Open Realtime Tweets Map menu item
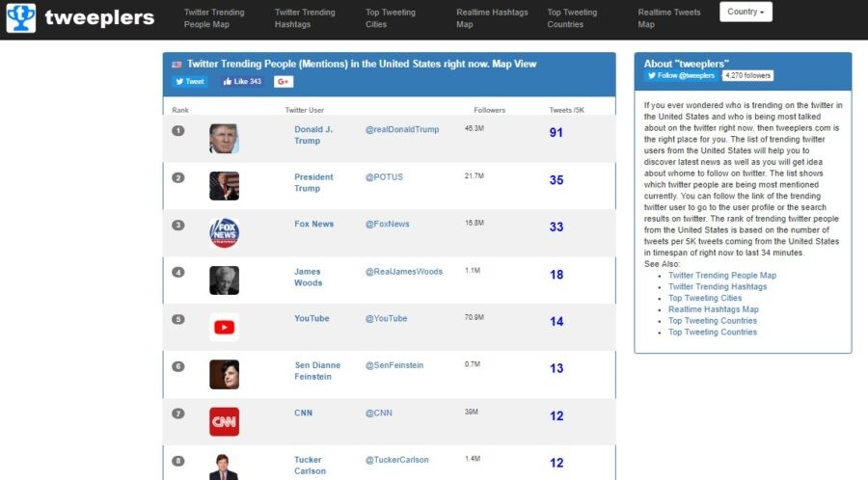Screen dimensions: 868x480 coord(668,18)
